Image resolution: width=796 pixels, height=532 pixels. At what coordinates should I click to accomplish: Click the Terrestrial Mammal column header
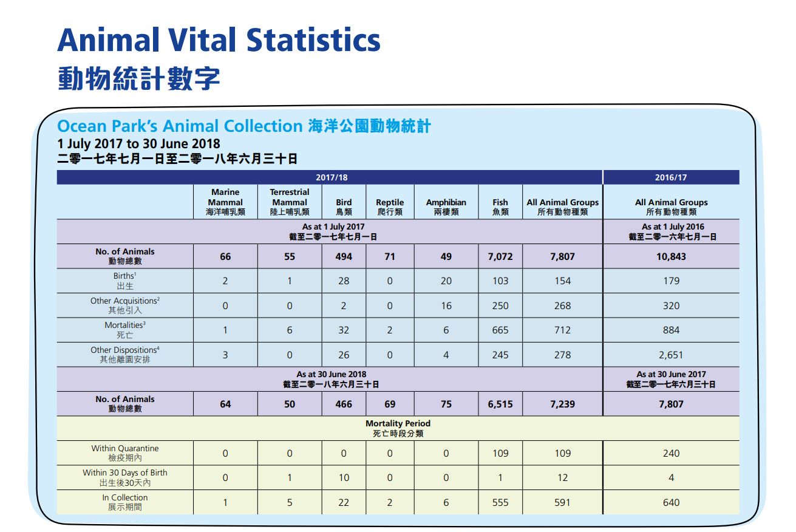290,202
